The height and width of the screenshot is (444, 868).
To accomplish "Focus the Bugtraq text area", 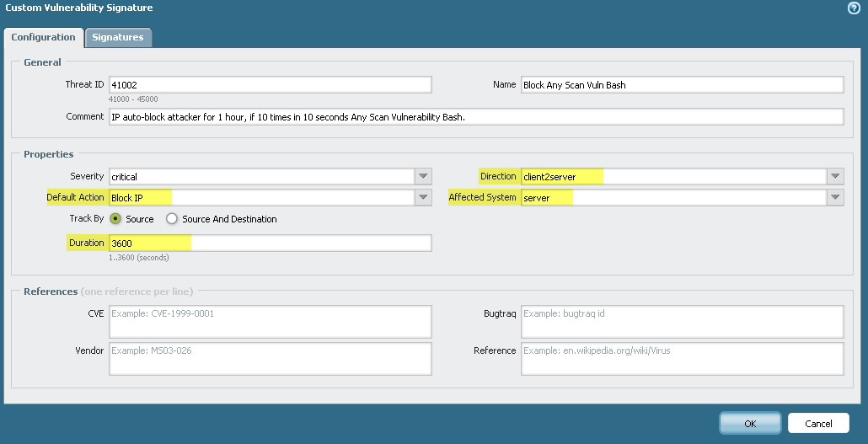I will pyautogui.click(x=682, y=321).
